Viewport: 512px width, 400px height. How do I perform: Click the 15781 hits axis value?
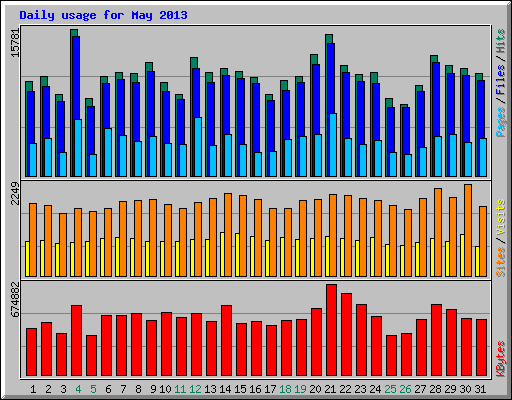pyautogui.click(x=16, y=42)
